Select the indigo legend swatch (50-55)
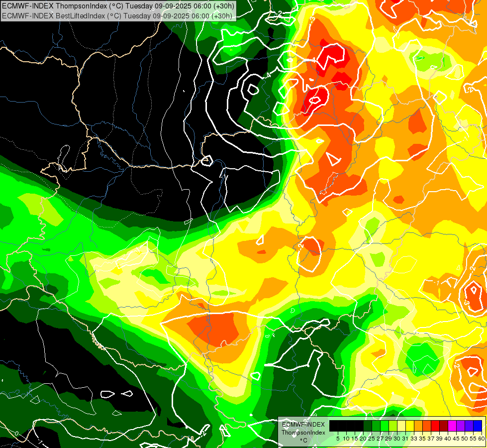 pos(469,426)
